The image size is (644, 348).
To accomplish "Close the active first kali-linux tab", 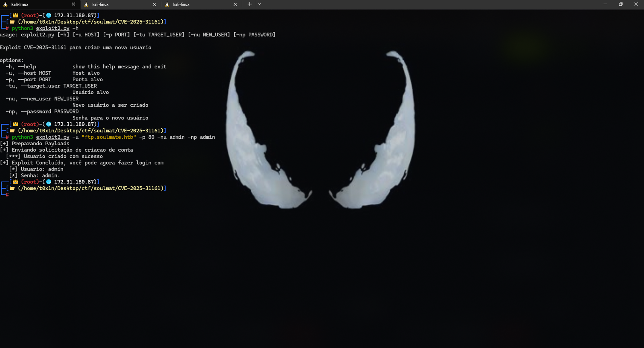I will click(x=73, y=4).
